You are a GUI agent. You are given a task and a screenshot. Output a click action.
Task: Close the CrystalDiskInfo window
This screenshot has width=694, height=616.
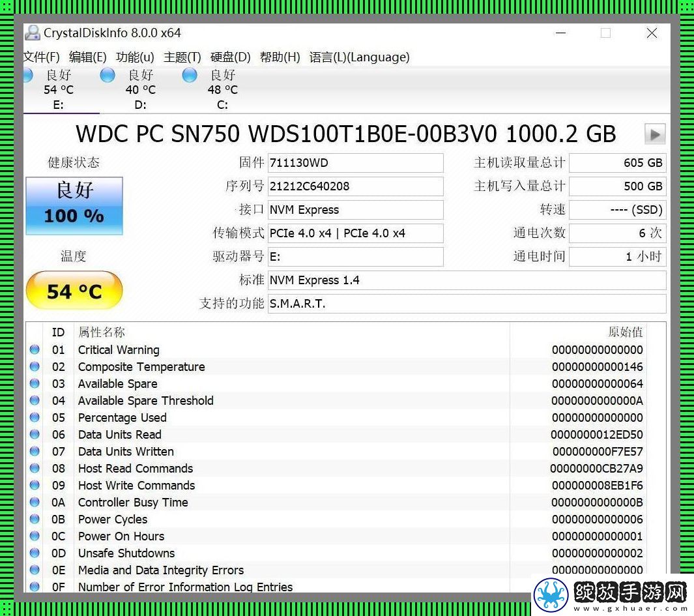pos(652,33)
